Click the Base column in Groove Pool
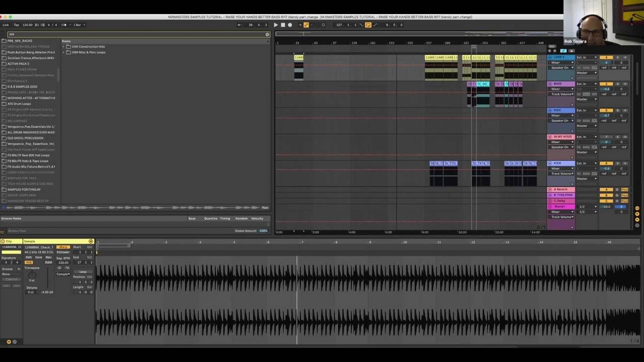The height and width of the screenshot is (362, 644). (192, 219)
